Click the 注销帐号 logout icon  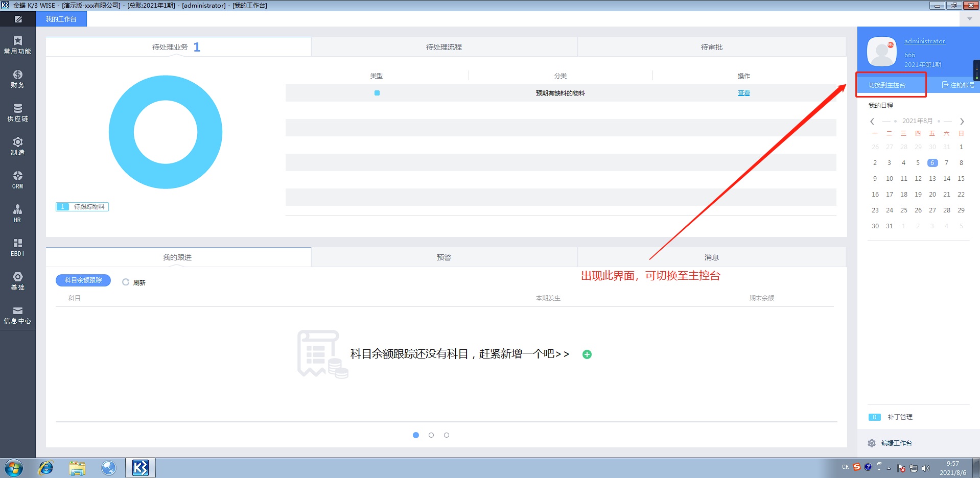point(945,85)
